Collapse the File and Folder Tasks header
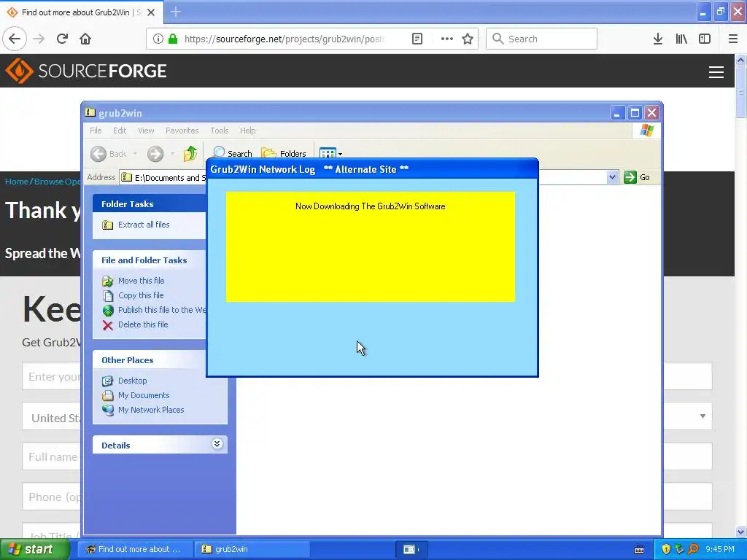The image size is (747, 560). coord(150,260)
